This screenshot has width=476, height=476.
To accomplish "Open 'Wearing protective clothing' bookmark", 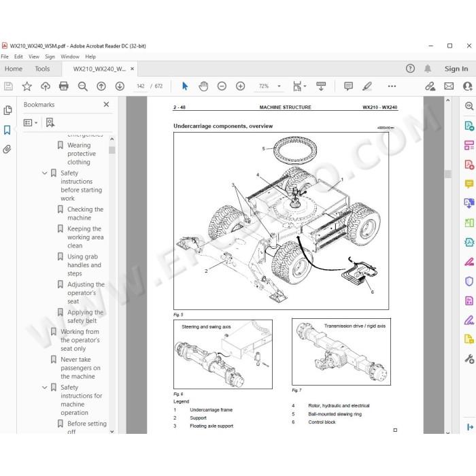I will point(82,154).
